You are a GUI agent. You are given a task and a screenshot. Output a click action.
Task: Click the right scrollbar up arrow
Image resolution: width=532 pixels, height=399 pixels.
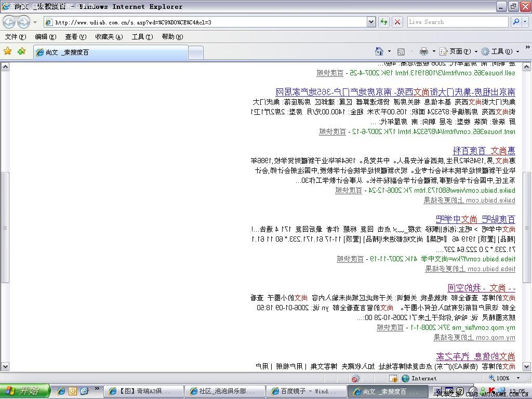coord(527,67)
